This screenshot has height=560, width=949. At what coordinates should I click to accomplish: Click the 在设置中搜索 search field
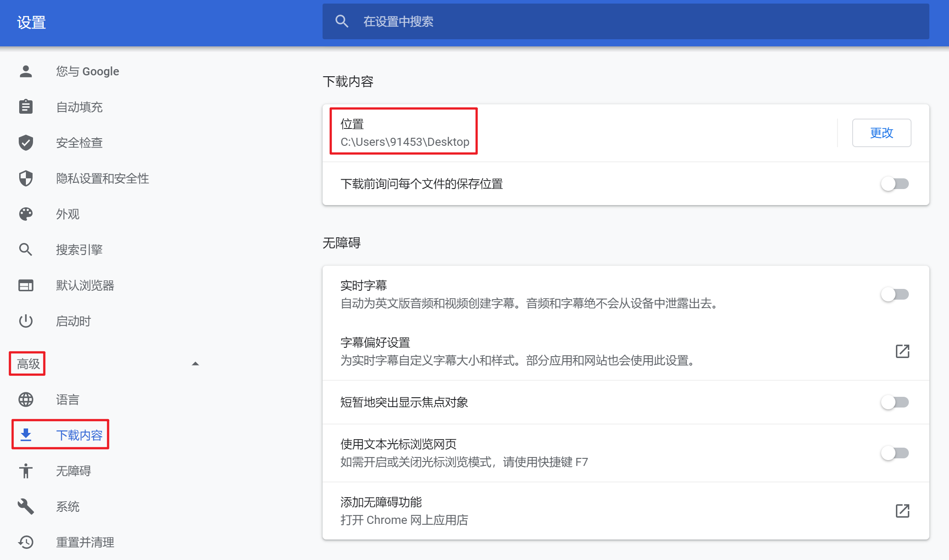[x=625, y=21]
